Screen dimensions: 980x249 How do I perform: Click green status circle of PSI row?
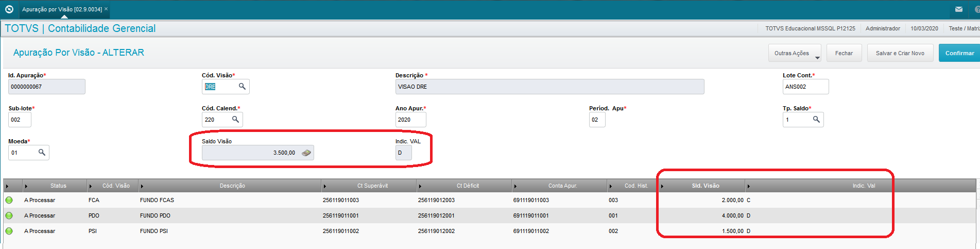tap(9, 231)
